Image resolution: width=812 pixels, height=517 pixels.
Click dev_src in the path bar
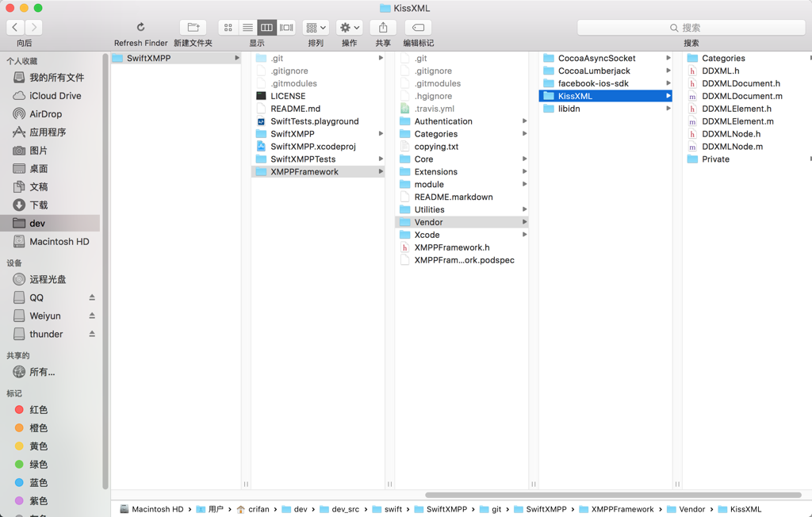pyautogui.click(x=339, y=509)
